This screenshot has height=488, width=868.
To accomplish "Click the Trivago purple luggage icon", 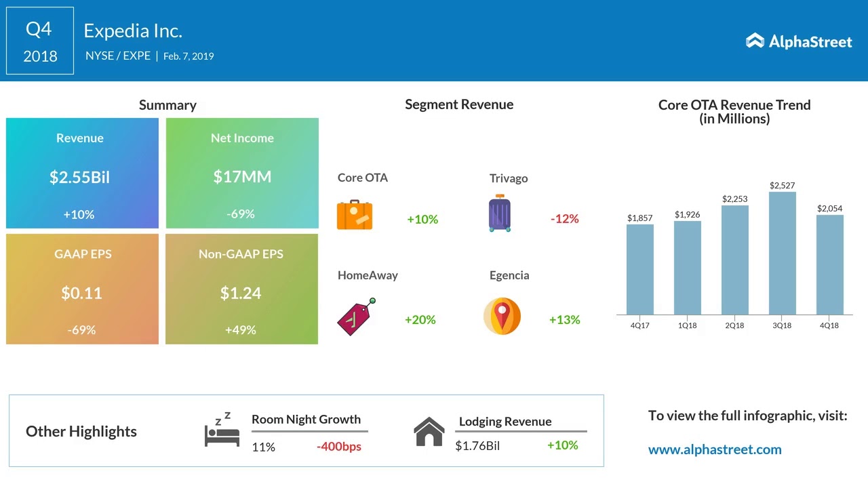I will click(x=500, y=213).
